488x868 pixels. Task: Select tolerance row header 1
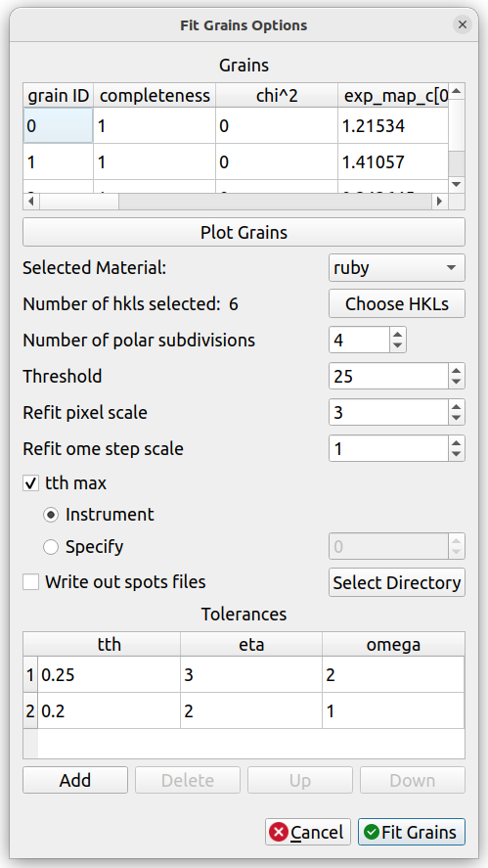[x=30, y=675]
